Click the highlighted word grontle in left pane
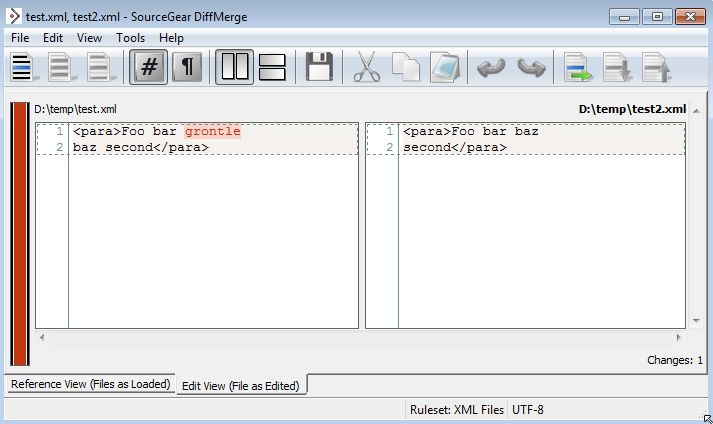Screen dimensions: 713x424 click(212, 131)
